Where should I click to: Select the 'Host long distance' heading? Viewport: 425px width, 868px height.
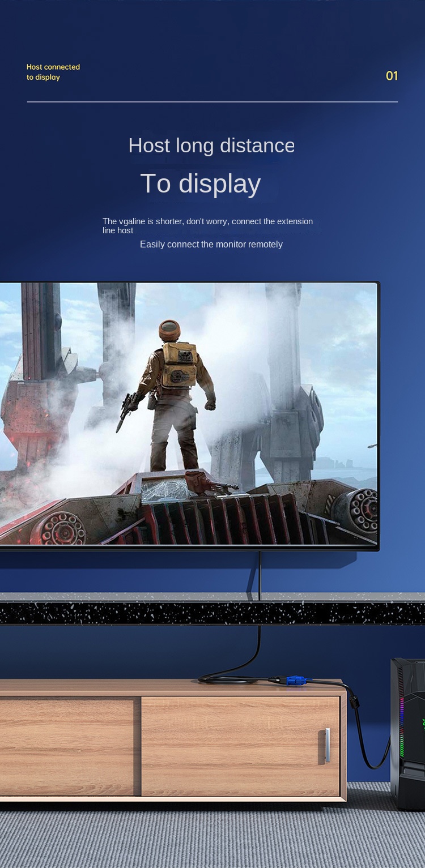point(211,146)
